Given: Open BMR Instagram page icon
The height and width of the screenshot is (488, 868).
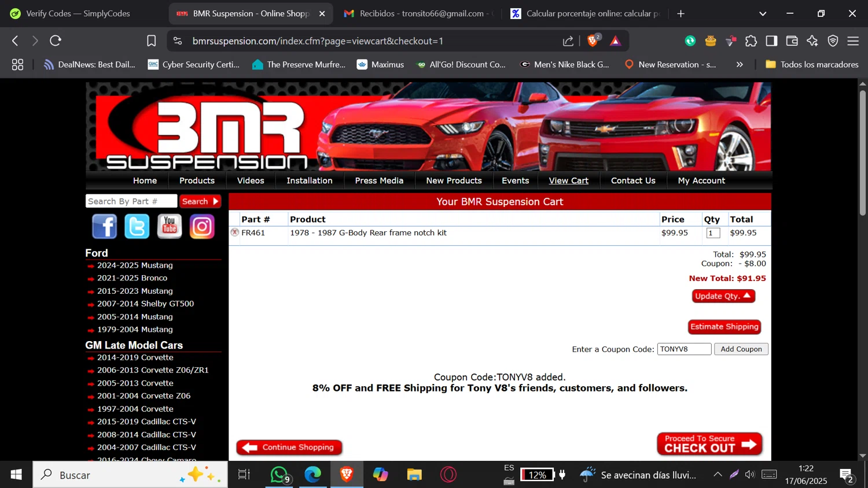Looking at the screenshot, I should (x=202, y=226).
